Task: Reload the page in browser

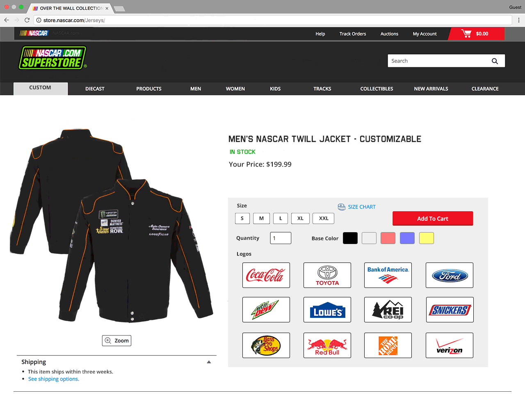Action: coord(27,20)
